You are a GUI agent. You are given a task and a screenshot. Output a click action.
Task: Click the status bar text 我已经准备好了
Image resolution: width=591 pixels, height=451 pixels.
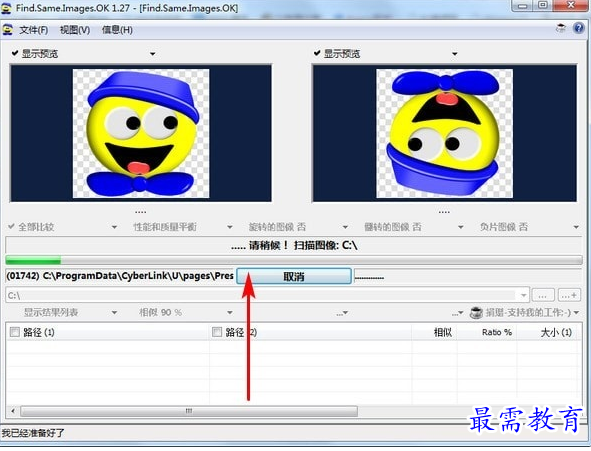[x=33, y=433]
